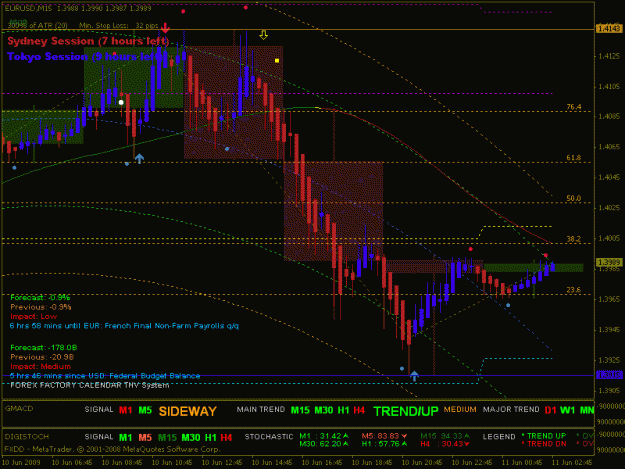
Task: Click the blue up arrow near 08:45
Action: [139, 159]
